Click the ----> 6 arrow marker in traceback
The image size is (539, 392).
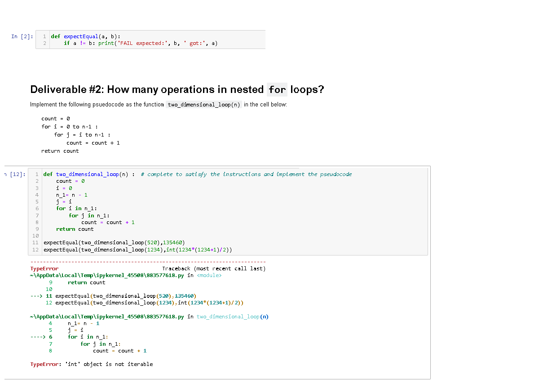40,337
